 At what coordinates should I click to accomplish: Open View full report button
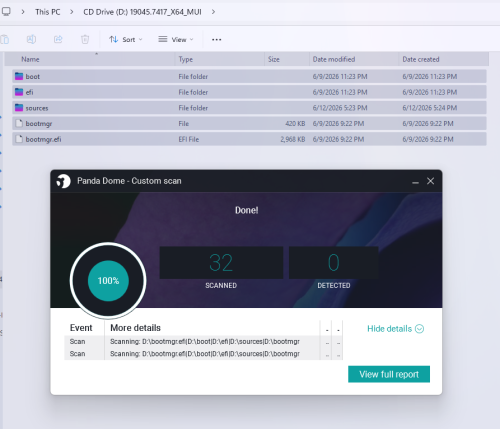coord(389,374)
